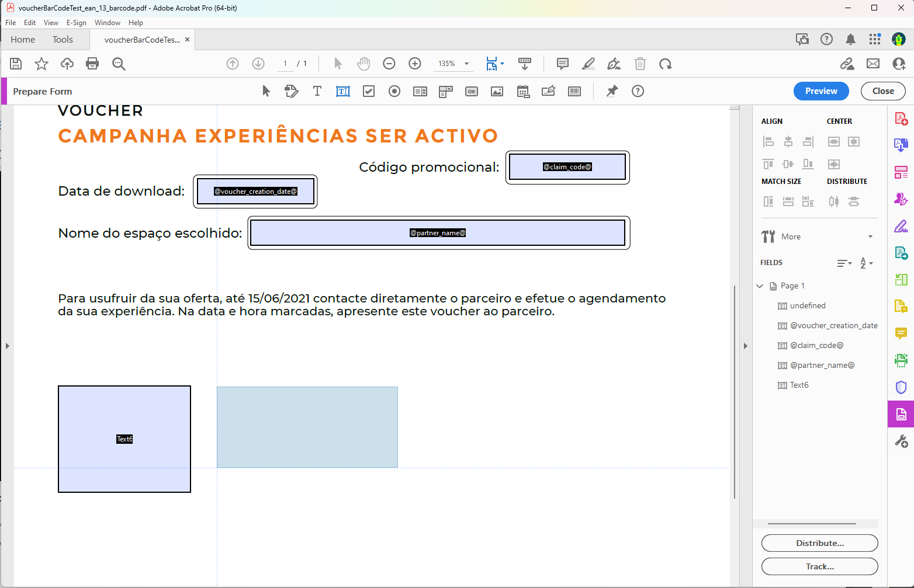Expand the More options dropdown
This screenshot has width=914, height=588.
(x=870, y=236)
